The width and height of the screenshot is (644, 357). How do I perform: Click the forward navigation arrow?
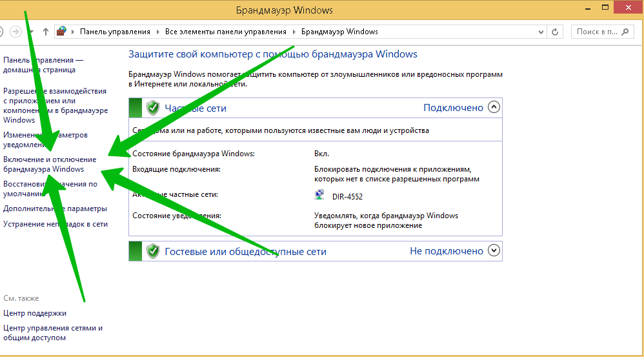15,32
